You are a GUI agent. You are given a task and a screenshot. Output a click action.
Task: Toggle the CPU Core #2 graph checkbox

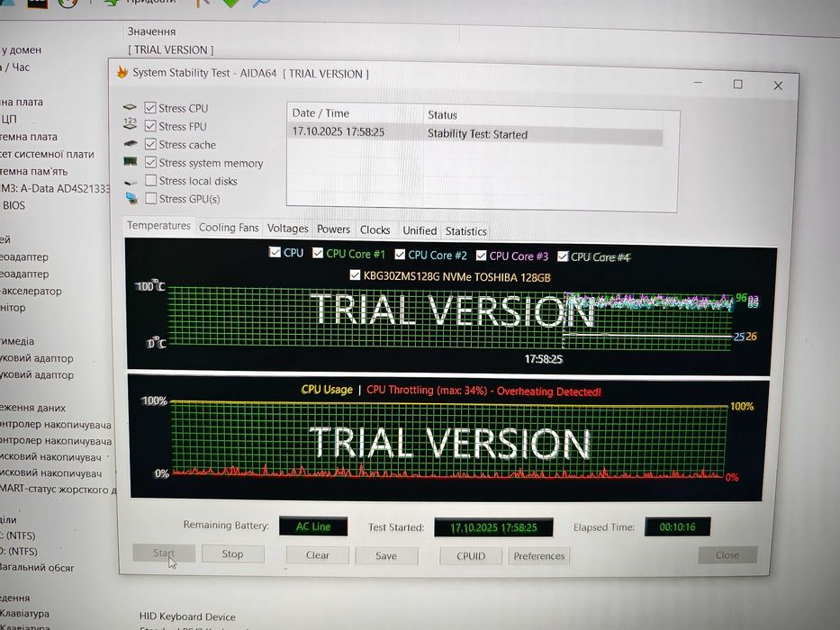point(400,255)
